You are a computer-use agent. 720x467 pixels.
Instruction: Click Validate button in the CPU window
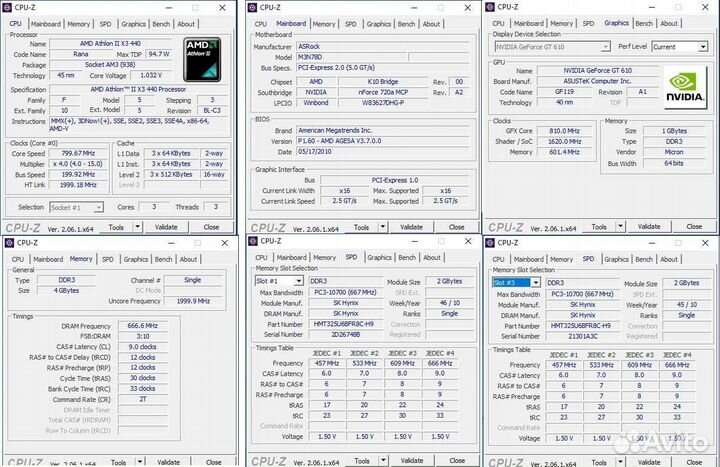click(166, 227)
